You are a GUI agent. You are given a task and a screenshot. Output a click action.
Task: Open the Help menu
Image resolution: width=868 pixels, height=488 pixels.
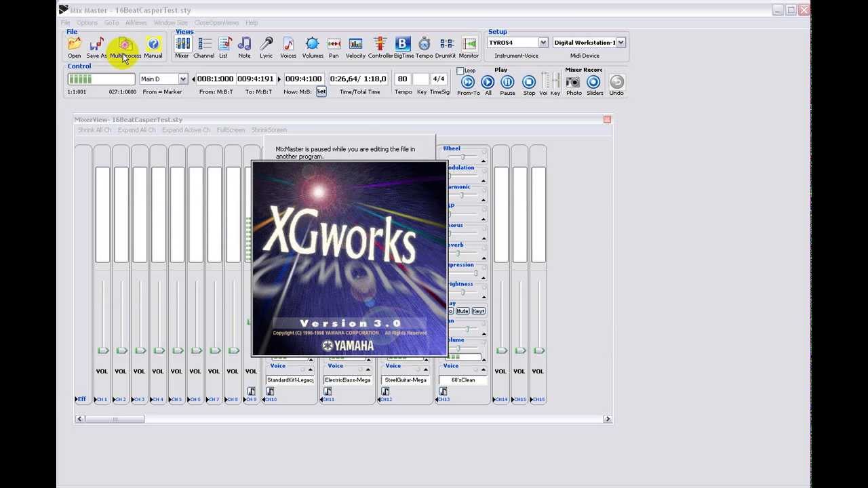(x=252, y=23)
